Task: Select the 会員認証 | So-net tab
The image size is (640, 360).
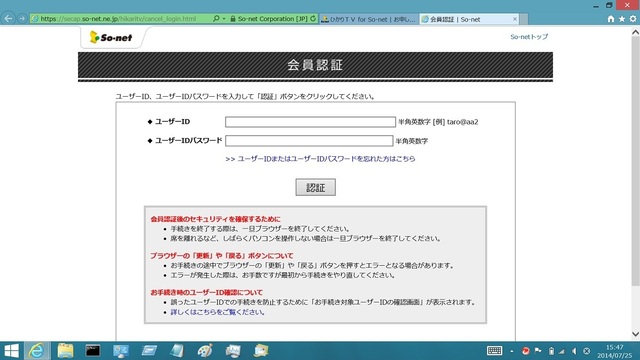Action: tap(466, 19)
